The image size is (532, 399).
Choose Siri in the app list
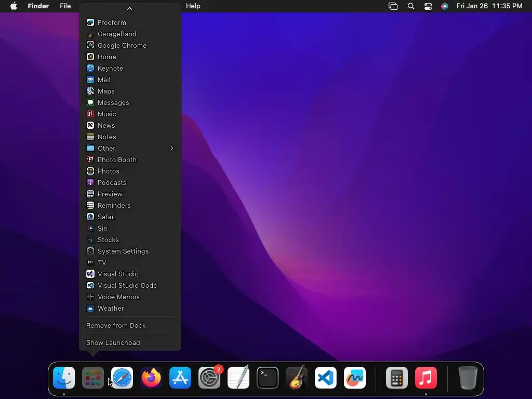(130, 228)
